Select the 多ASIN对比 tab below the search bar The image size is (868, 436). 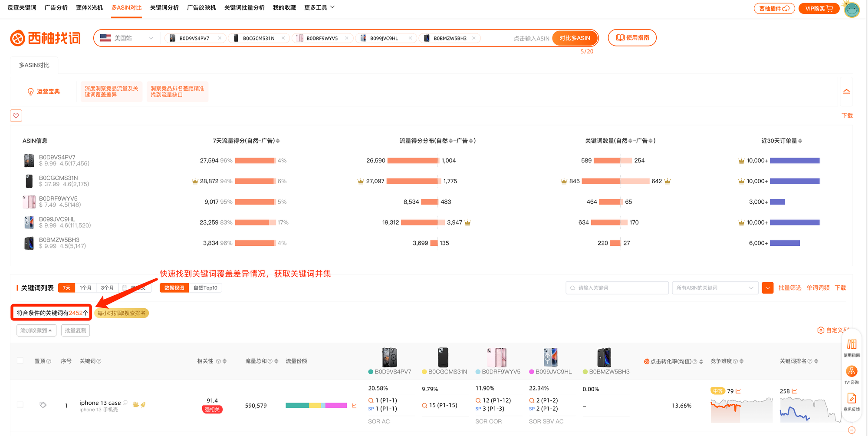34,65
